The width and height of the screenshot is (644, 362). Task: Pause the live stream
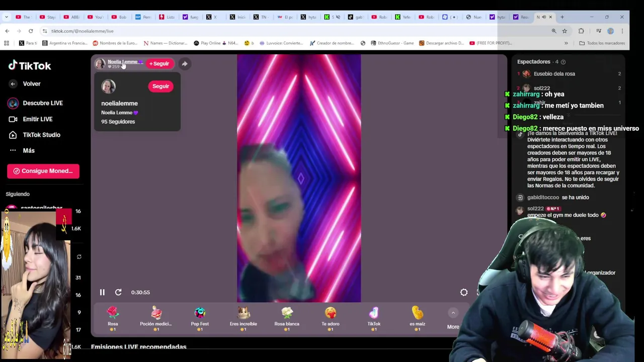[102, 292]
